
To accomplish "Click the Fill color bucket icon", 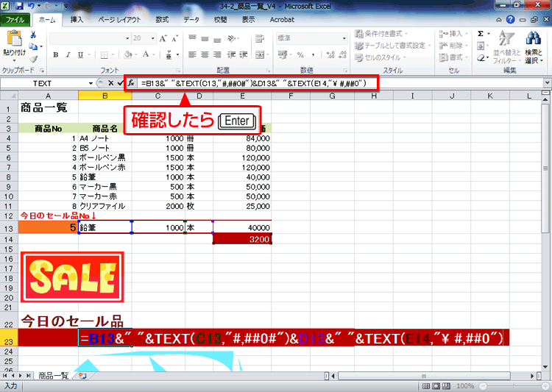I will [128, 55].
